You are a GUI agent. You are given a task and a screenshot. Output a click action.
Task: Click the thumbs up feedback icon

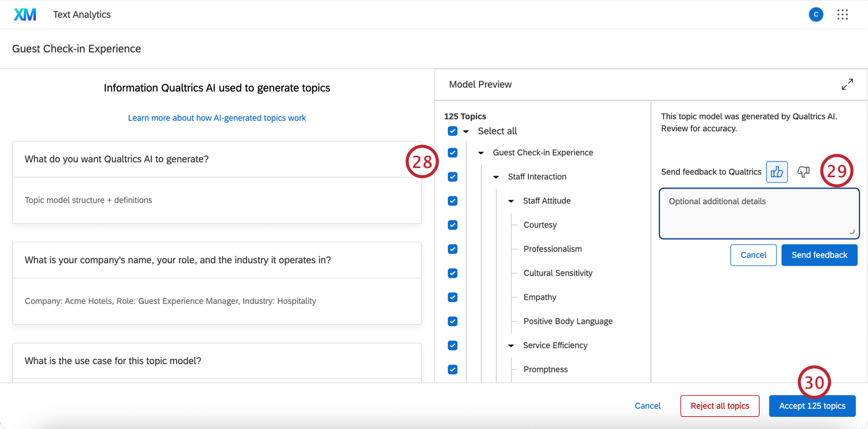point(777,172)
